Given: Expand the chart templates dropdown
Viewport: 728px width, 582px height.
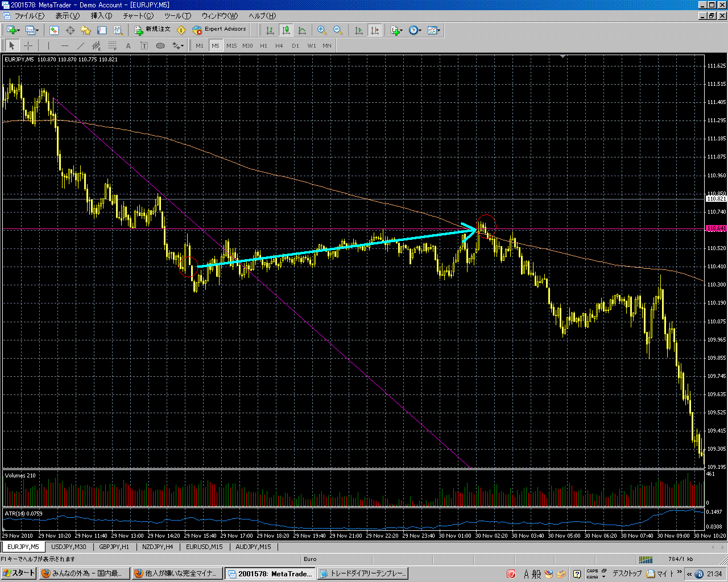Looking at the screenshot, I should (434, 30).
